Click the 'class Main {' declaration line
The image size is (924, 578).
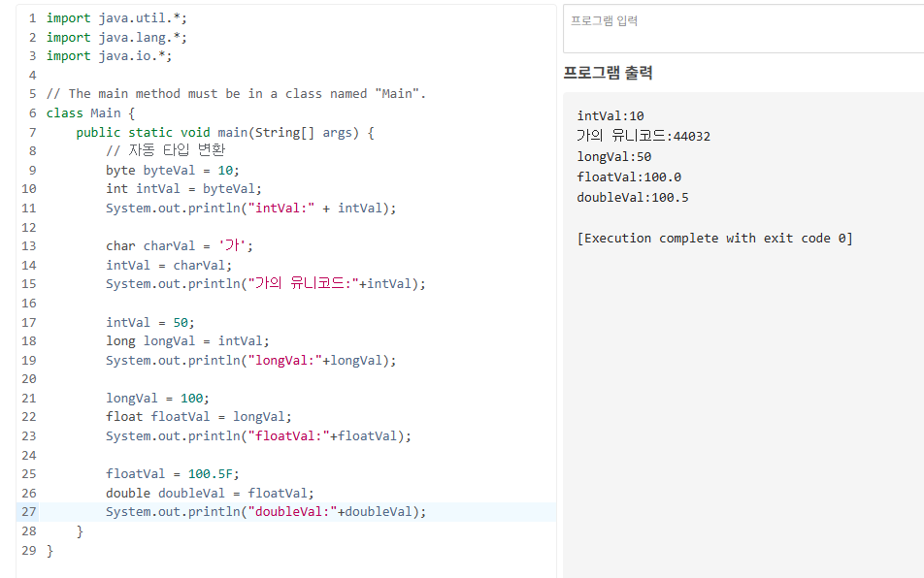91,113
